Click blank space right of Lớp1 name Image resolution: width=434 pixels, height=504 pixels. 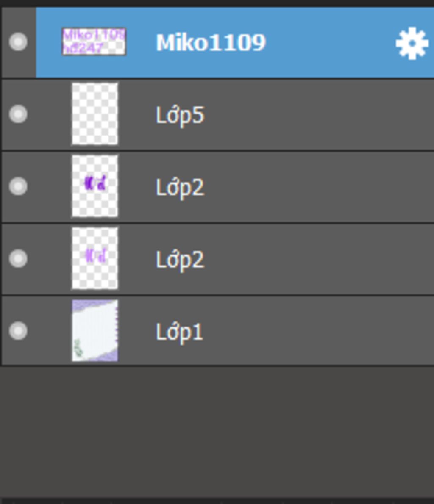(318, 331)
